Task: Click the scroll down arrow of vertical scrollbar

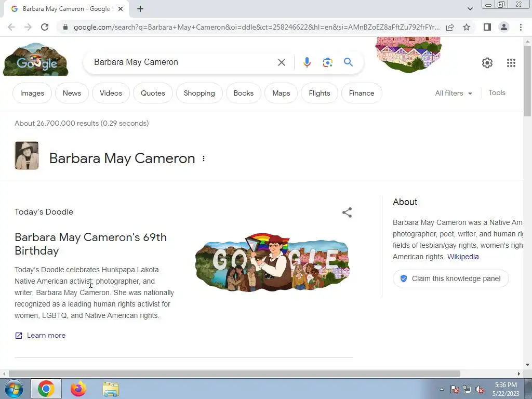Action: tap(528, 365)
